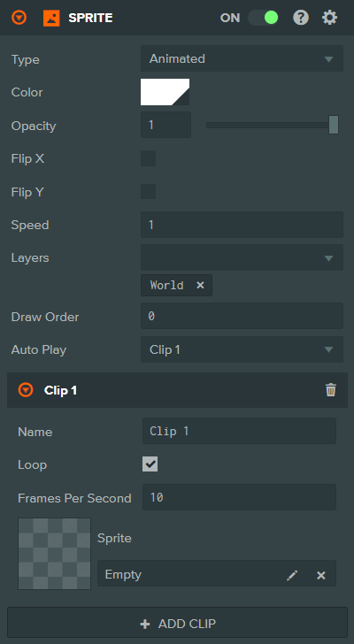Viewport: 354px width, 644px height.
Task: Remove the World layer tag
Action: tap(200, 285)
